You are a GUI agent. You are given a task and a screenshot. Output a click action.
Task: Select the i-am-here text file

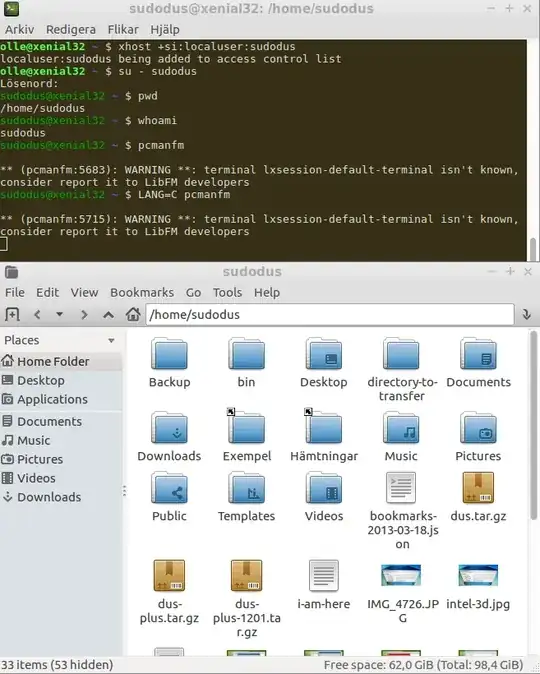(324, 585)
